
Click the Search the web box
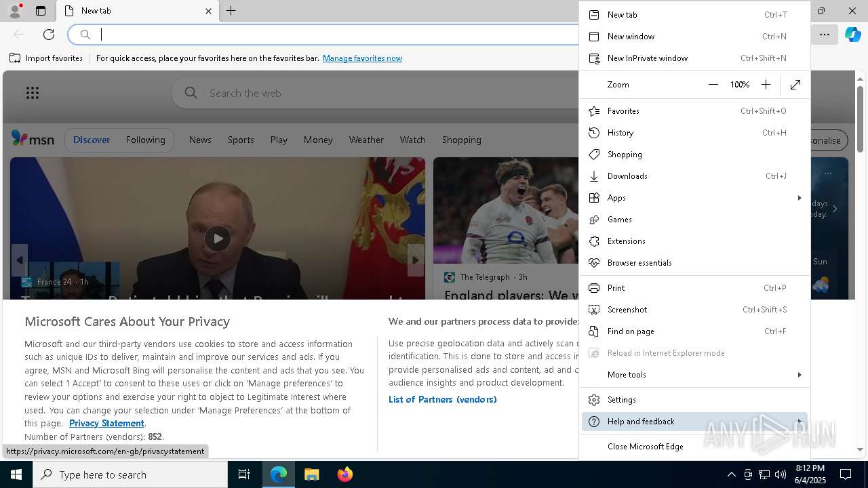click(380, 93)
